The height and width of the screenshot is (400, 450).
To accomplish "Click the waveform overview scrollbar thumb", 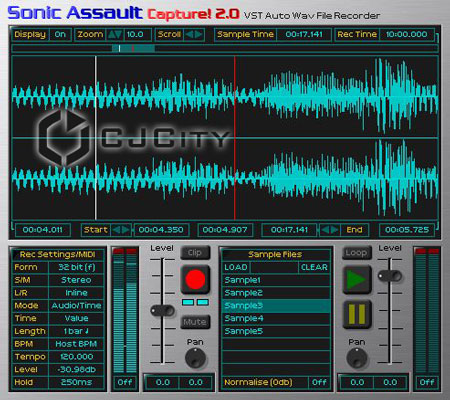I will [x=133, y=49].
